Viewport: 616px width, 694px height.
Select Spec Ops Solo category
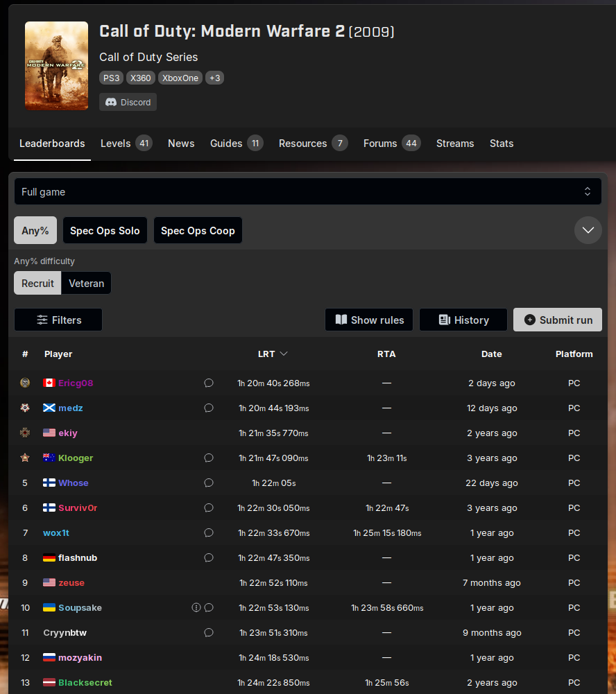[x=105, y=230]
